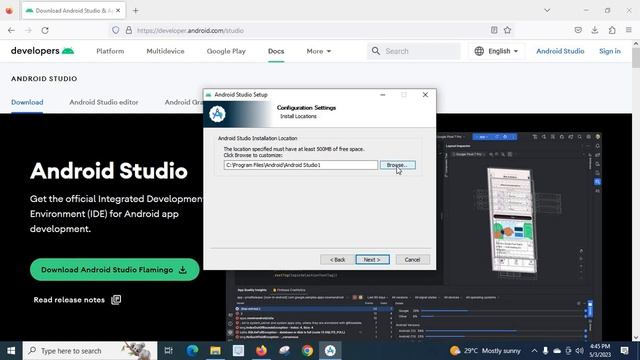Image resolution: width=640 pixels, height=360 pixels.
Task: Cancel the Android Studio setup
Action: click(412, 260)
